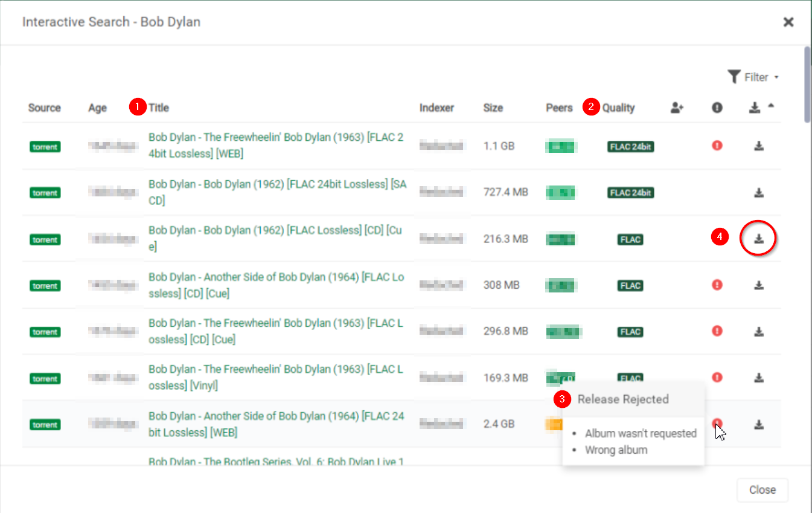The image size is (812, 513).
Task: Sort results by Indexer column
Action: [x=436, y=108]
